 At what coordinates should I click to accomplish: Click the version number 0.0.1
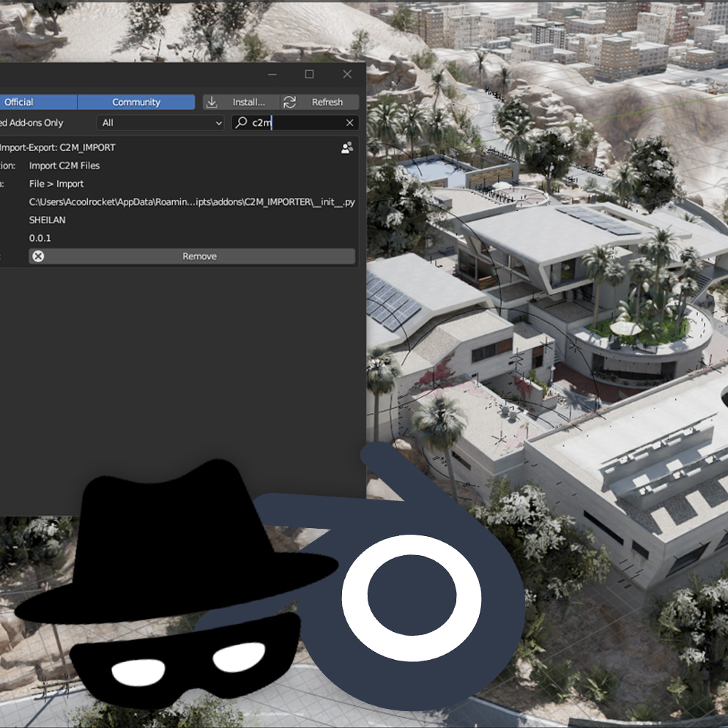point(40,238)
